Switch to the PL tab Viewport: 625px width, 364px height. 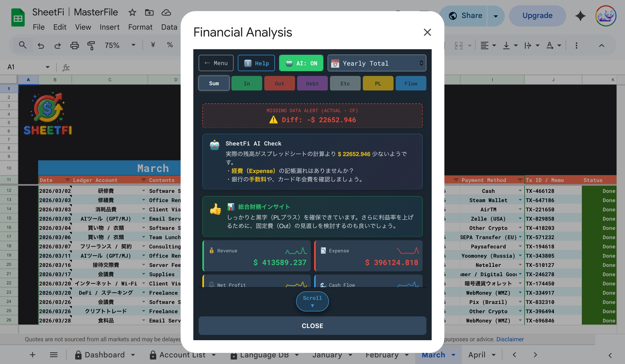pyautogui.click(x=378, y=84)
